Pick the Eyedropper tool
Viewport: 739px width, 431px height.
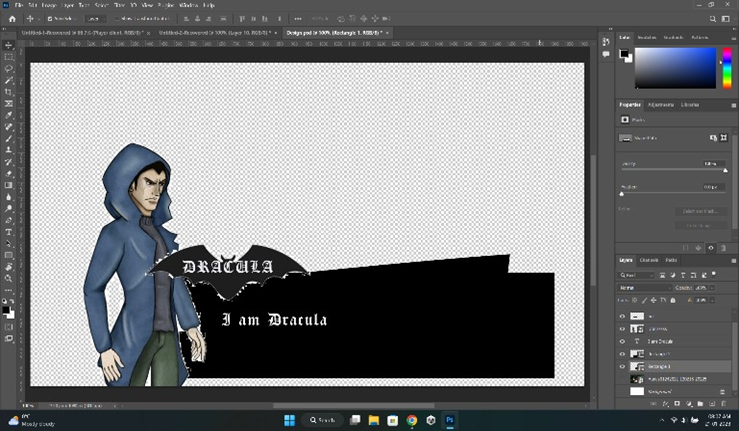[9, 115]
